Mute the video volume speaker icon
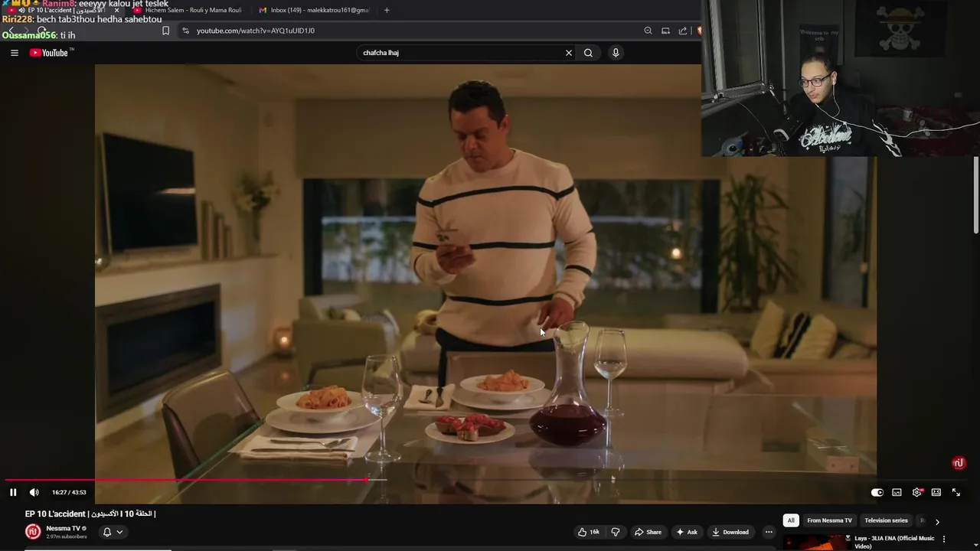Screen dimensions: 980x551 tap(34, 492)
